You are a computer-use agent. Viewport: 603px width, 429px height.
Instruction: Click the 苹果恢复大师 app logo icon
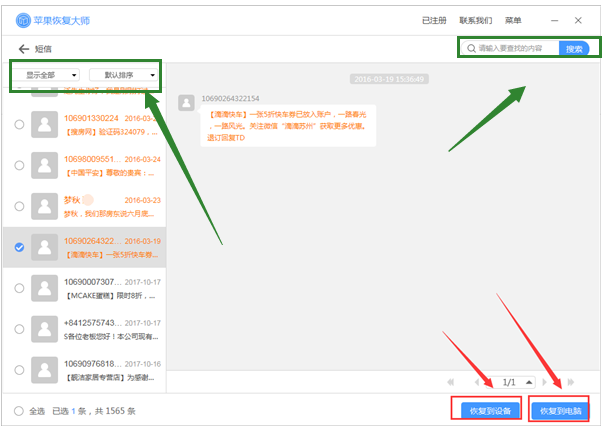(x=23, y=20)
